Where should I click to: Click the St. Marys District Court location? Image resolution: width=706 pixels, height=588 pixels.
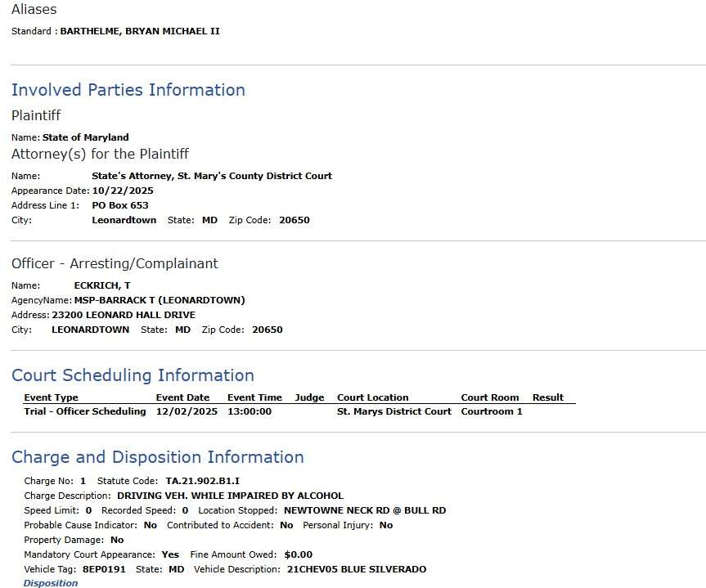tap(393, 411)
